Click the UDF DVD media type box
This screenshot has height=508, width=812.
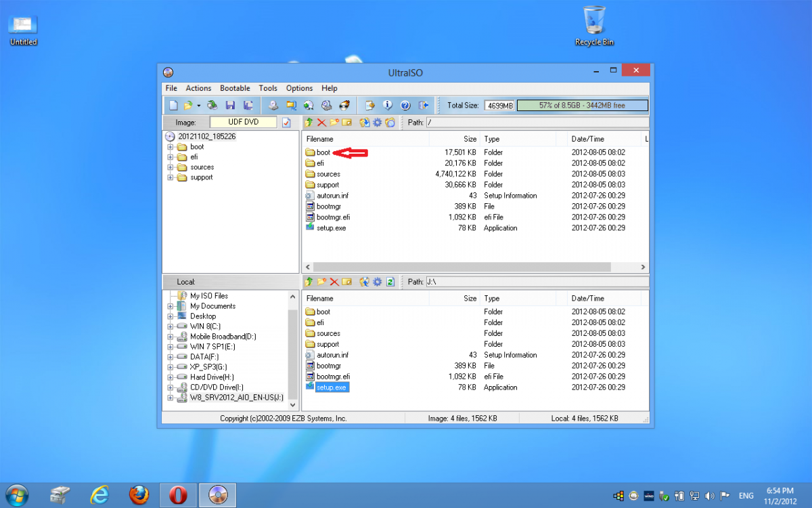[244, 123]
